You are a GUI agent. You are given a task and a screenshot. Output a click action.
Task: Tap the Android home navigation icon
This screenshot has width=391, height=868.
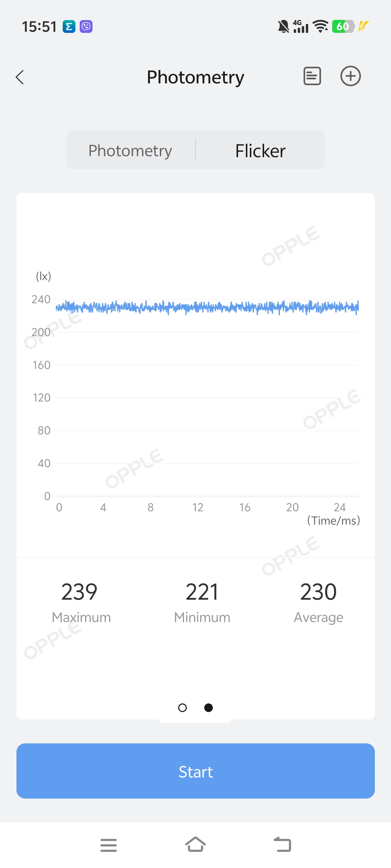coord(195,844)
